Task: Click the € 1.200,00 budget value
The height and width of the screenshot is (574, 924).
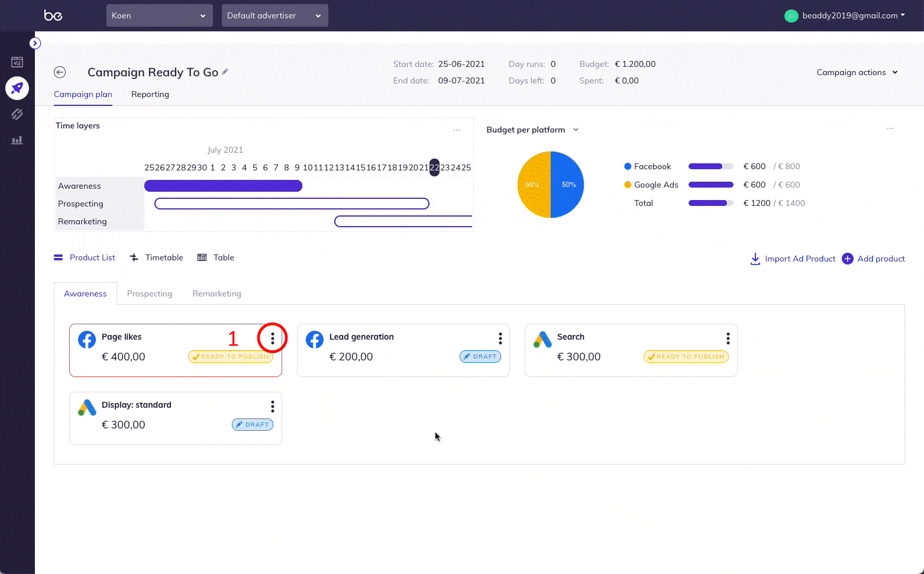Action: coord(635,64)
